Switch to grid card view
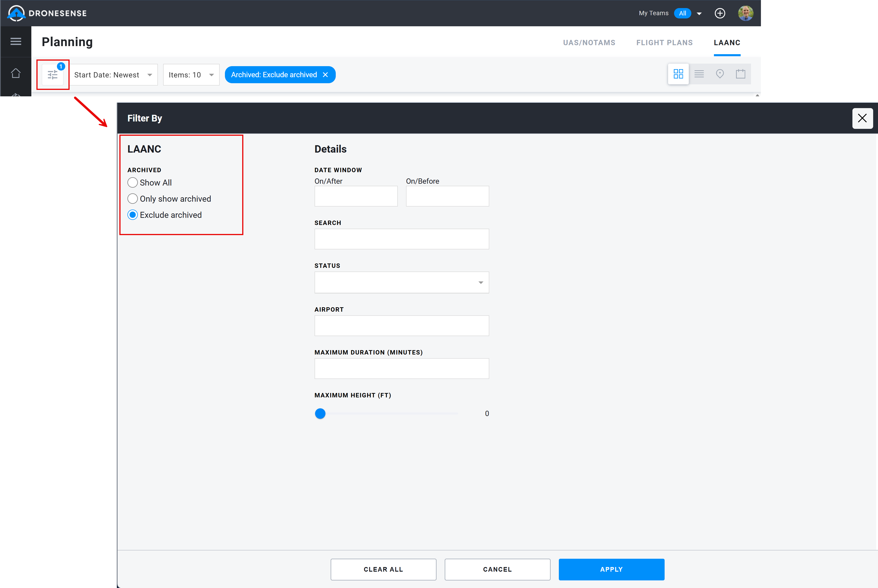Image resolution: width=878 pixels, height=588 pixels. click(x=678, y=74)
